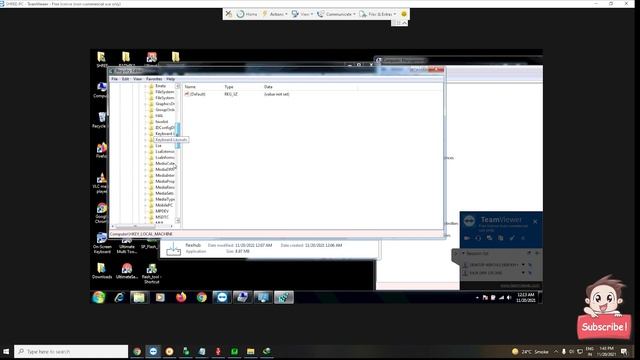Image resolution: width=640 pixels, height=360 pixels.
Task: Open Firefox from remote taskbar
Action: tap(181, 297)
